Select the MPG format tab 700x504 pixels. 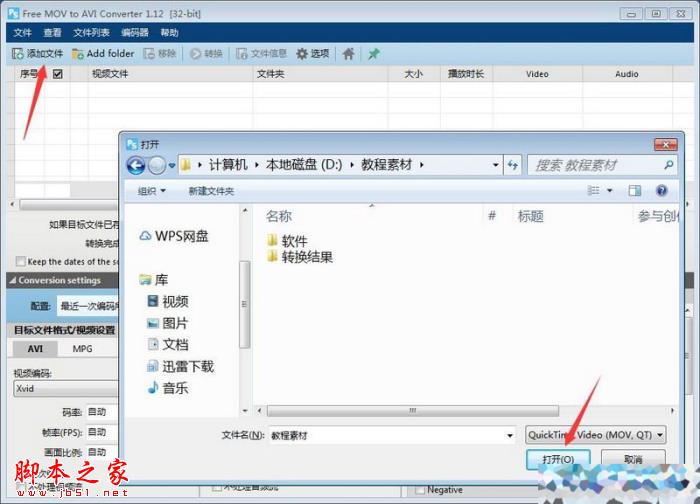click(x=83, y=349)
